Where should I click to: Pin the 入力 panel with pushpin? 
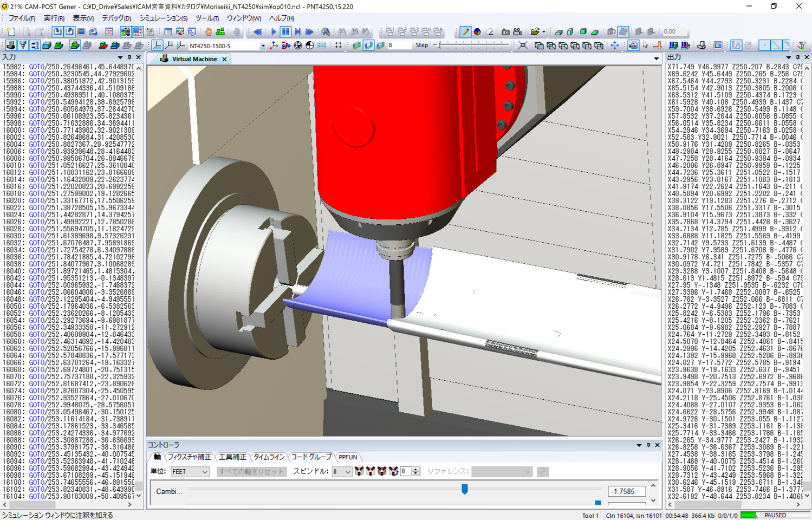coord(129,57)
